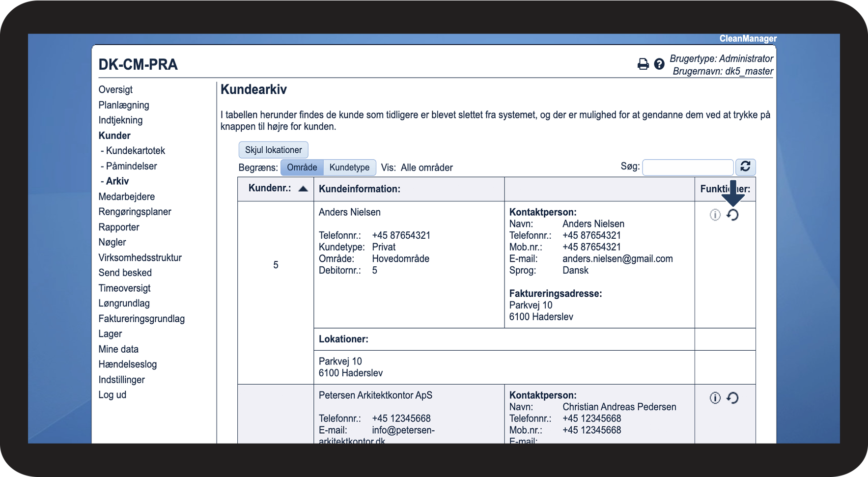Image resolution: width=868 pixels, height=477 pixels.
Task: Click into the Søg search field
Action: 687,168
